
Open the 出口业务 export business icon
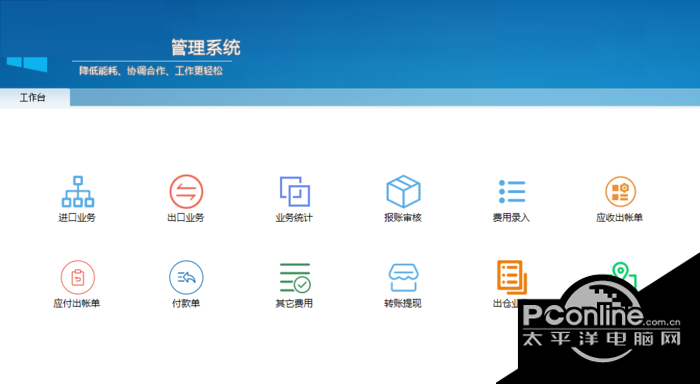(x=186, y=192)
